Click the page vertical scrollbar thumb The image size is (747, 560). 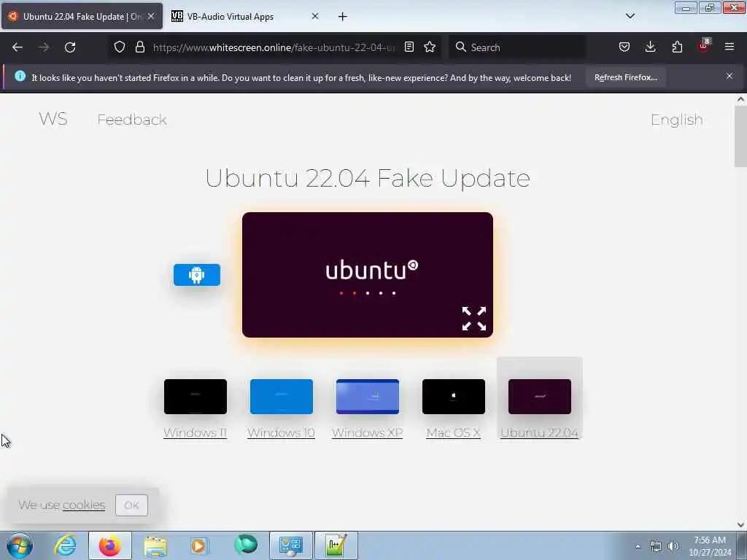740,136
